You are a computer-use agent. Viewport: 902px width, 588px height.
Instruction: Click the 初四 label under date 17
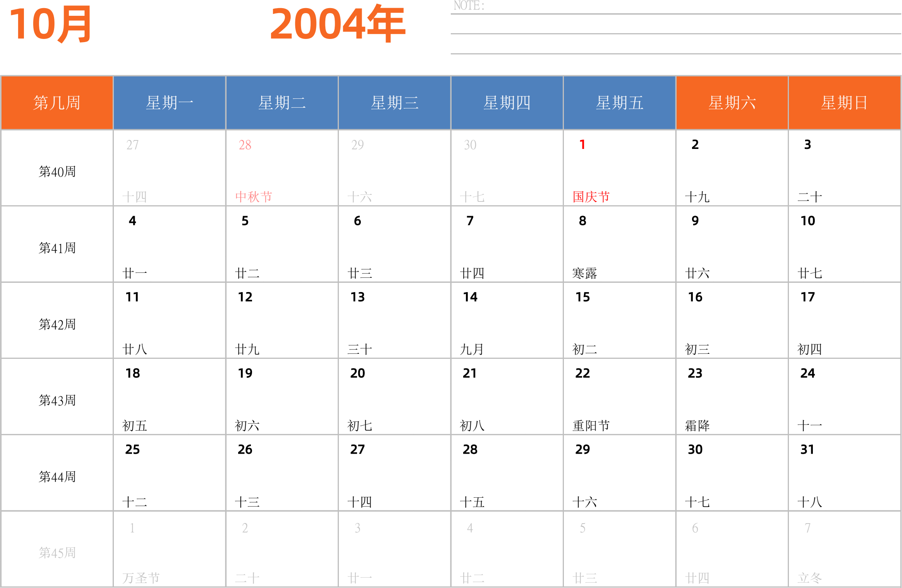point(810,349)
